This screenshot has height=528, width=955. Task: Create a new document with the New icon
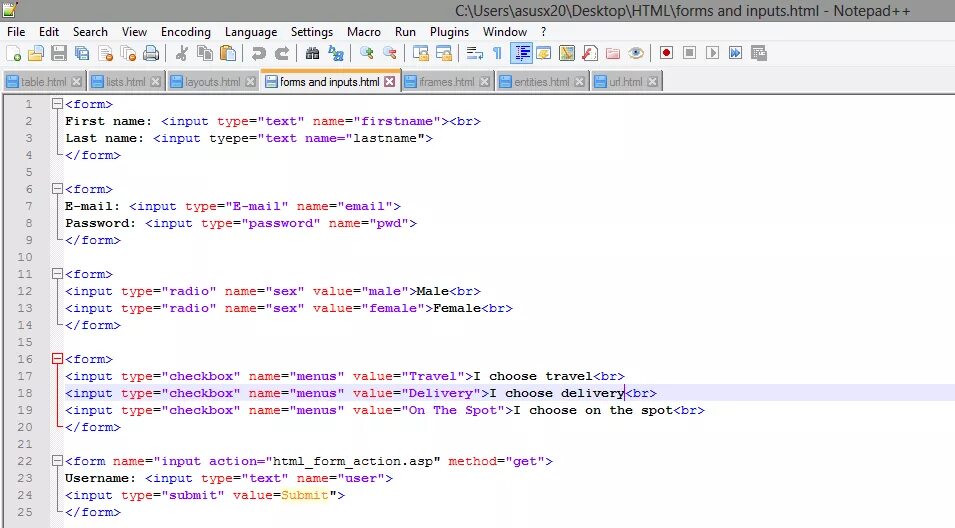(x=13, y=54)
